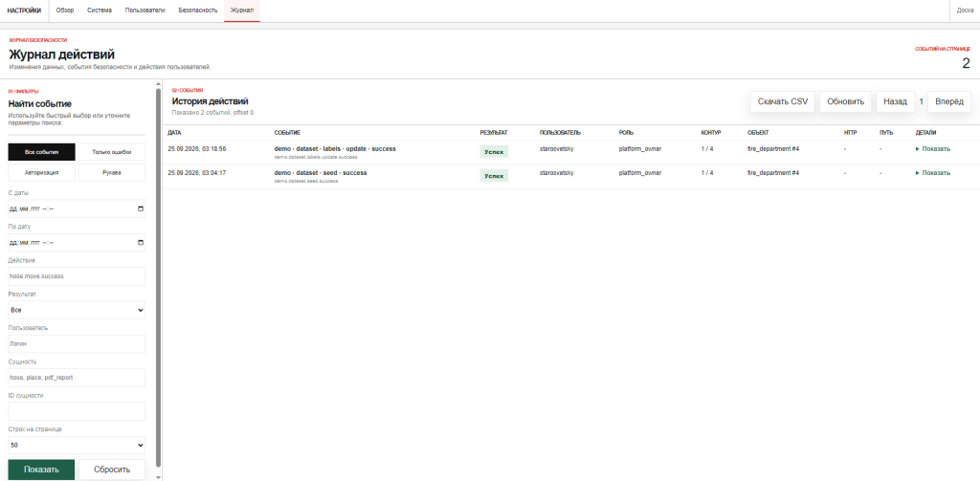Select the Рукава quick filter
Screen dimensions: 980x481
click(112, 172)
